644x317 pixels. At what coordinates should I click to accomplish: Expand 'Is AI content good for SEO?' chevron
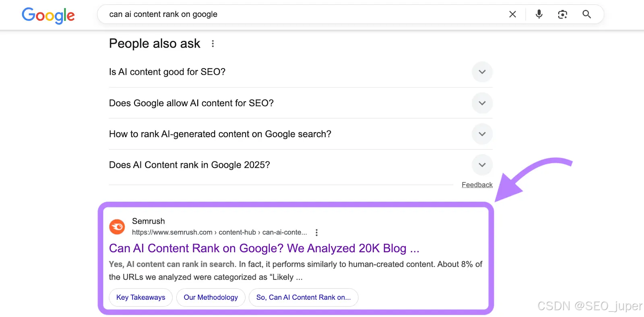482,72
